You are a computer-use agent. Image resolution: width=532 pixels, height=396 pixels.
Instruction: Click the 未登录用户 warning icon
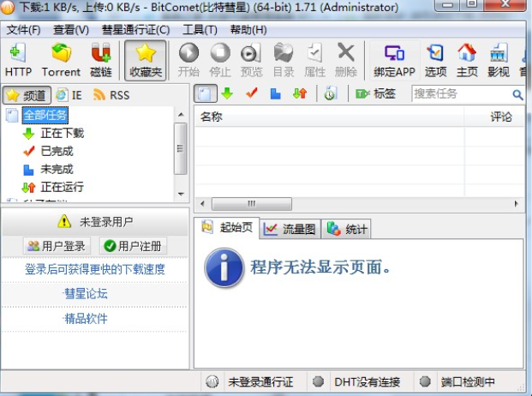point(64,222)
